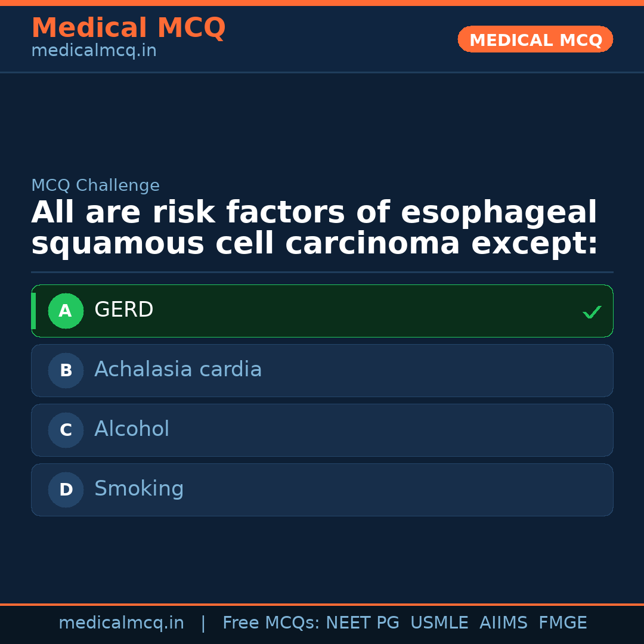Image resolution: width=644 pixels, height=644 pixels.
Task: Click green accent bar beside option A
Action: tap(33, 311)
